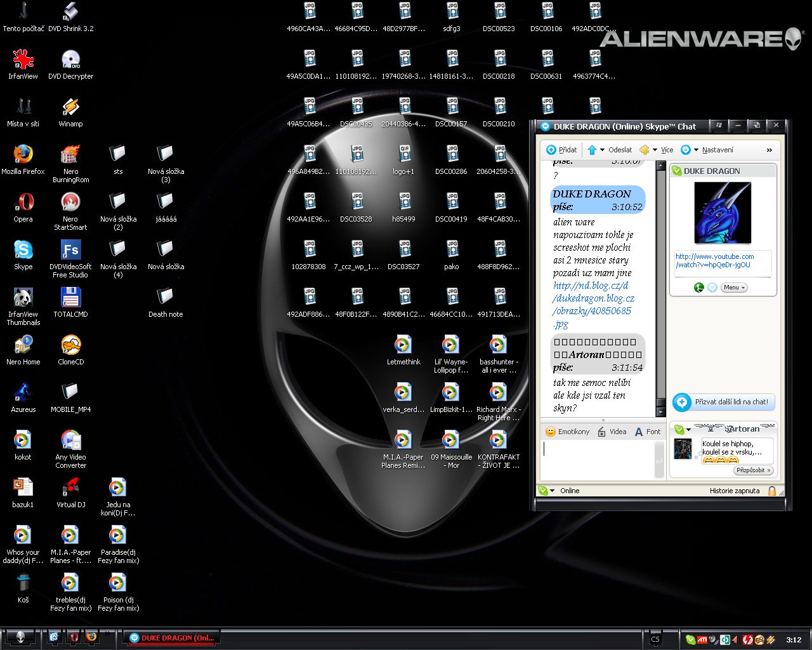The height and width of the screenshot is (650, 812).
Task: Click the padlock icon next to Historie zapnuta
Action: pyautogui.click(x=772, y=491)
